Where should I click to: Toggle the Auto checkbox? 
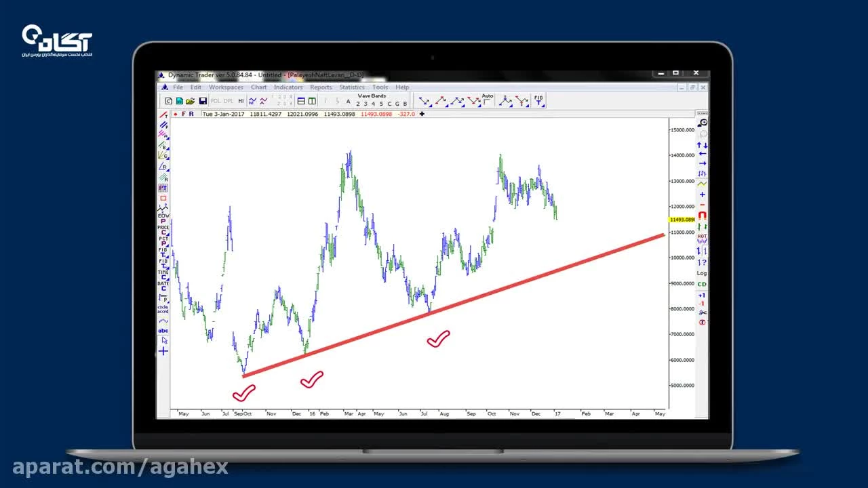[486, 102]
